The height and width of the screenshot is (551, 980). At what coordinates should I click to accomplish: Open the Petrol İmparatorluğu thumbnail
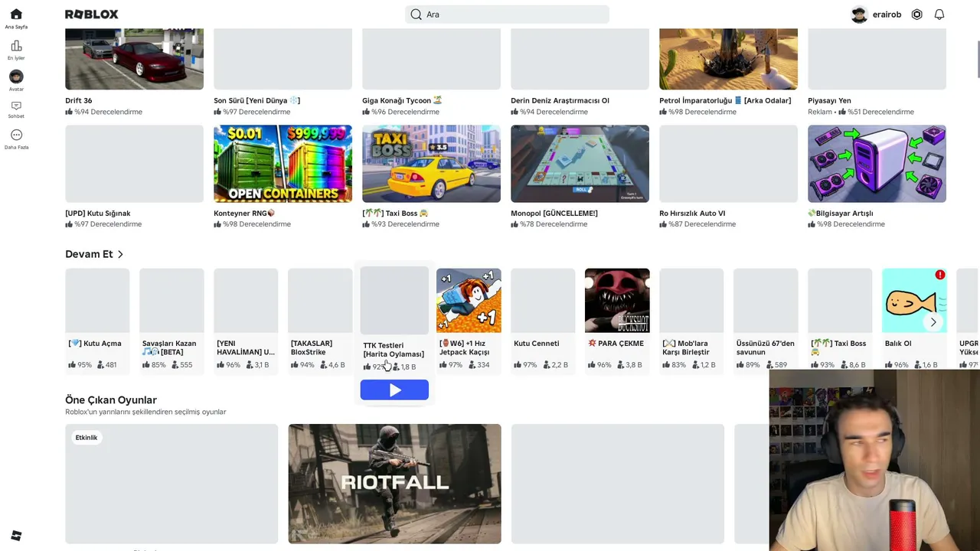(x=728, y=59)
